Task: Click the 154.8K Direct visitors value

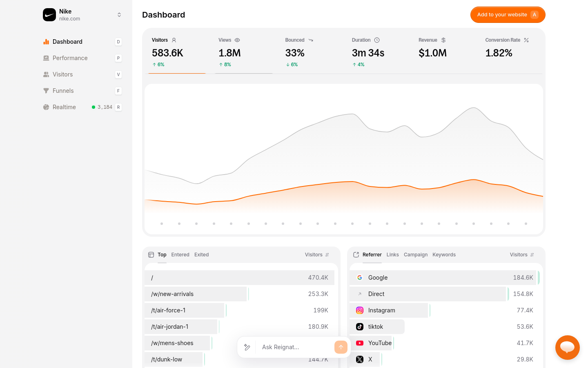Action: tap(523, 294)
